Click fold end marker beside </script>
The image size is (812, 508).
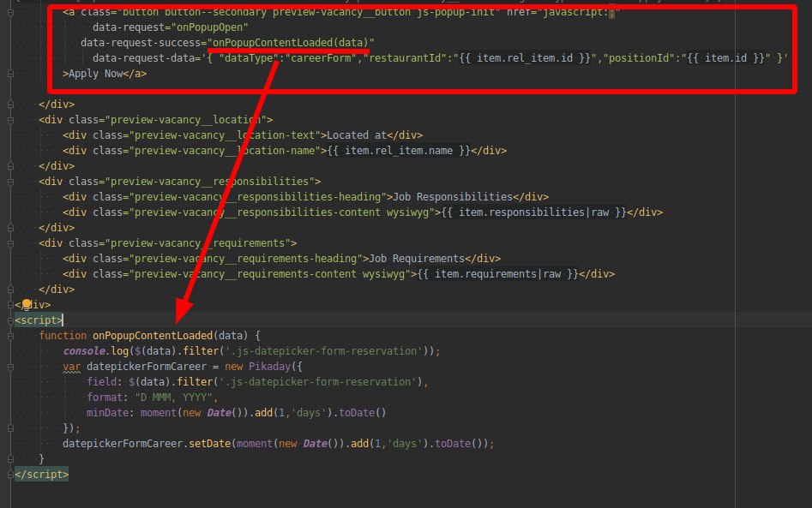point(10,475)
